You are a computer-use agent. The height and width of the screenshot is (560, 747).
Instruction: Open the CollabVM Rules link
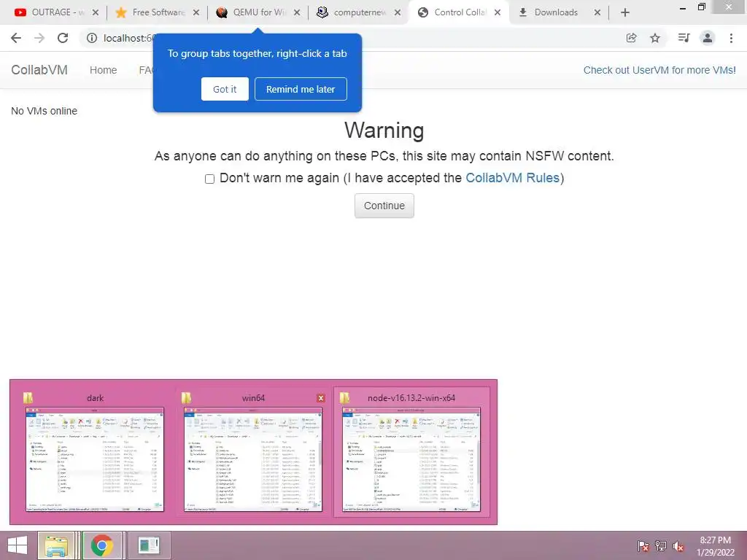click(512, 178)
